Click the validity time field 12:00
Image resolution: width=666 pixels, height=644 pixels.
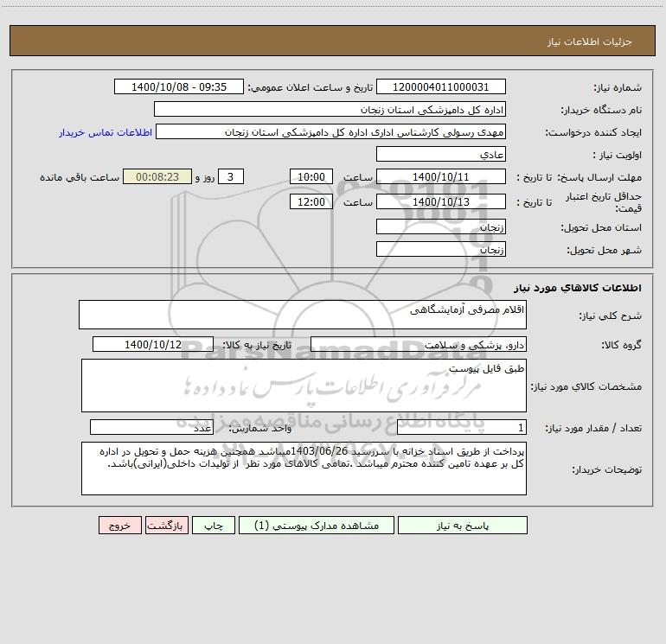coord(311,201)
